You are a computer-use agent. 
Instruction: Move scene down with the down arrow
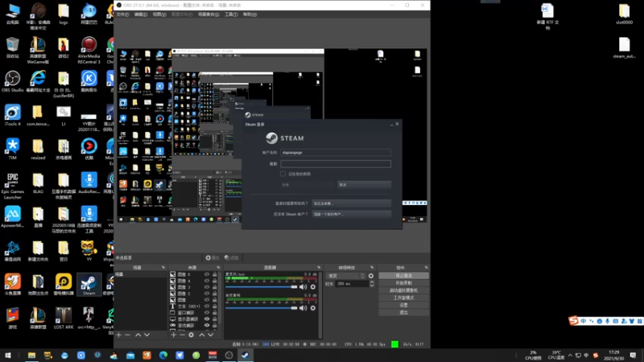pos(147,335)
